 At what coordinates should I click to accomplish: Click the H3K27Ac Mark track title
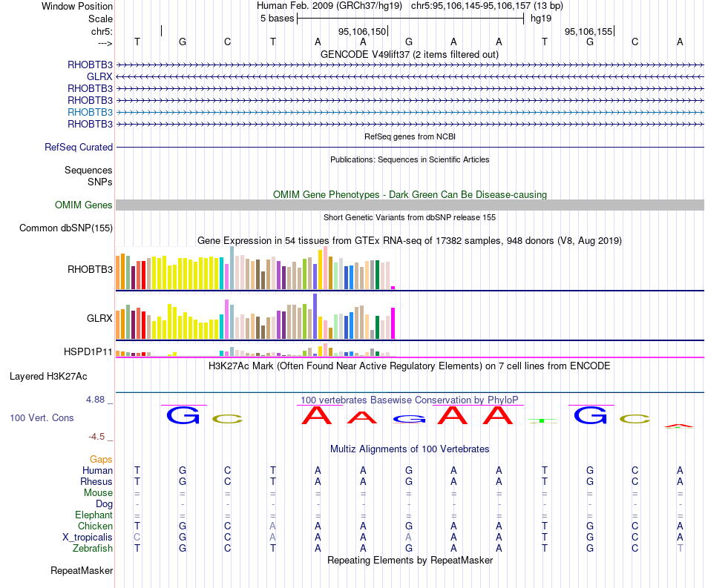coord(410,366)
